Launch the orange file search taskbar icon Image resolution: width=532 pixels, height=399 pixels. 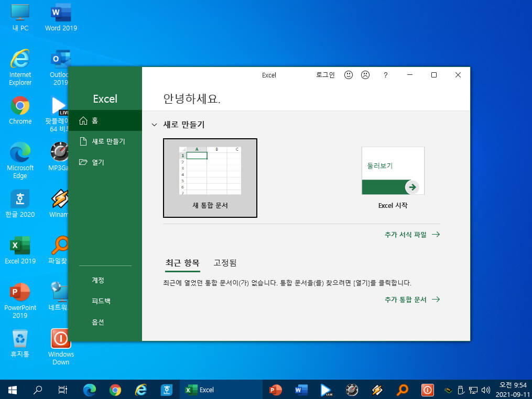pyautogui.click(x=403, y=390)
